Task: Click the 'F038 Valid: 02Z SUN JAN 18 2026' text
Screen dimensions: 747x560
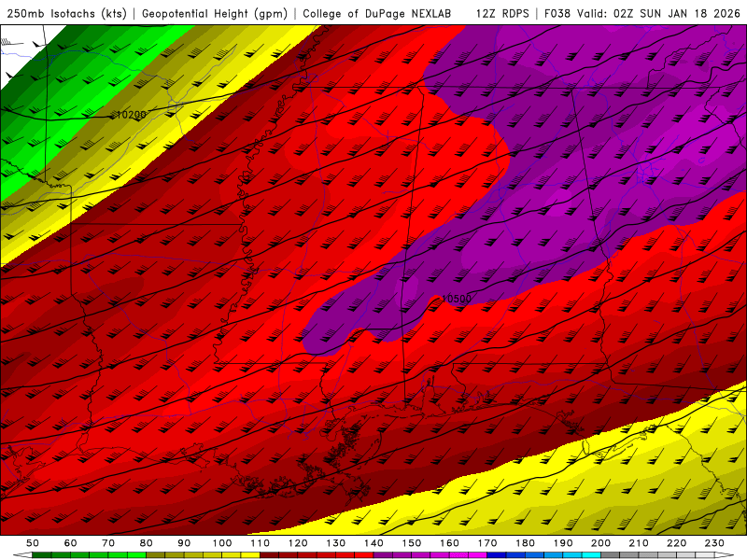Action: point(642,14)
